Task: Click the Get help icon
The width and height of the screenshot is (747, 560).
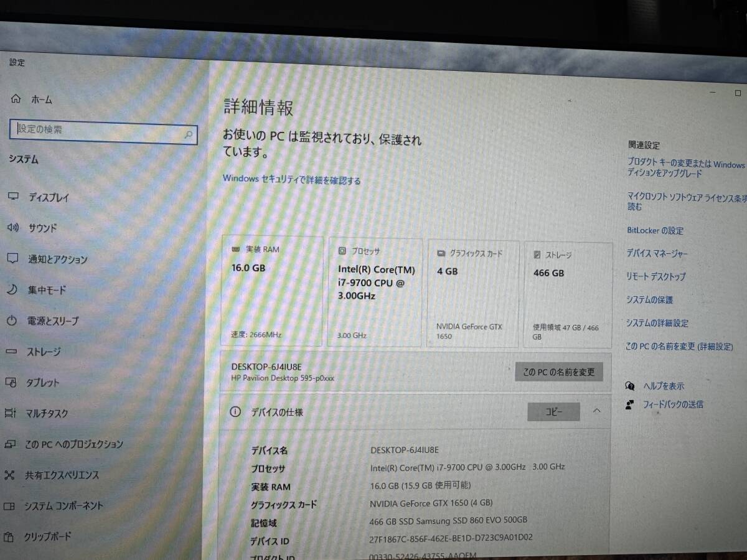Action: click(630, 386)
